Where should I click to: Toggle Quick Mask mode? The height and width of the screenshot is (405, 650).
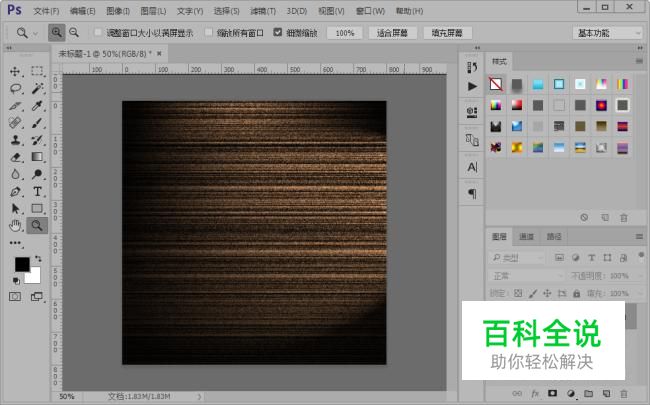[15, 296]
